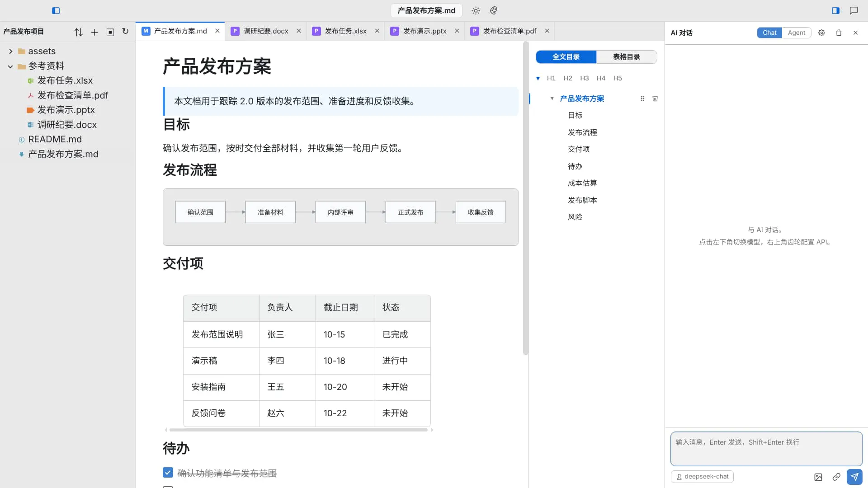This screenshot has width=868, height=488.
Task: Focus the chat message input box
Action: click(766, 449)
